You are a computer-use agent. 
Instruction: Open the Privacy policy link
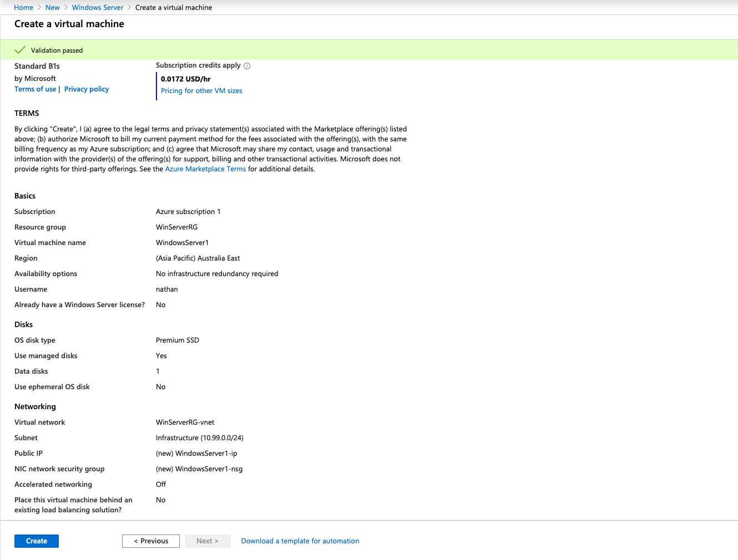(87, 89)
